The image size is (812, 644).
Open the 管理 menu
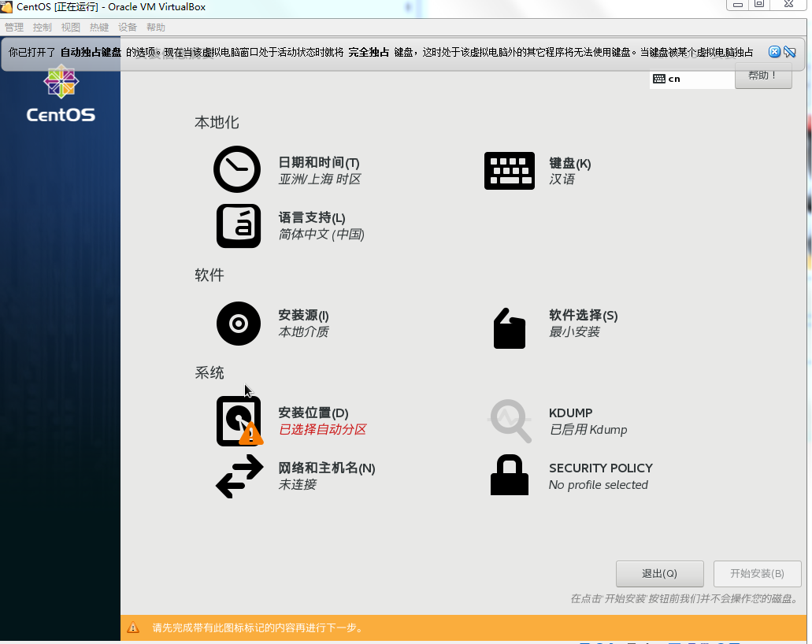[x=14, y=28]
